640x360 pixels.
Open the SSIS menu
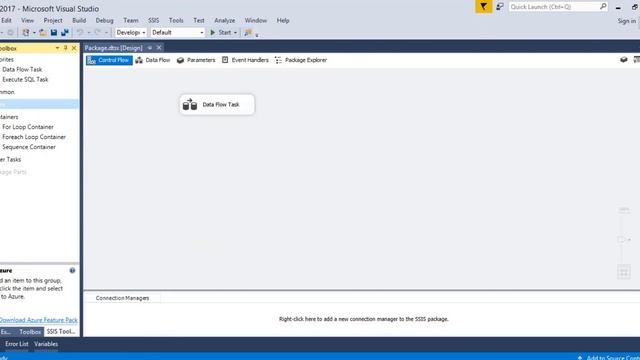click(x=153, y=20)
